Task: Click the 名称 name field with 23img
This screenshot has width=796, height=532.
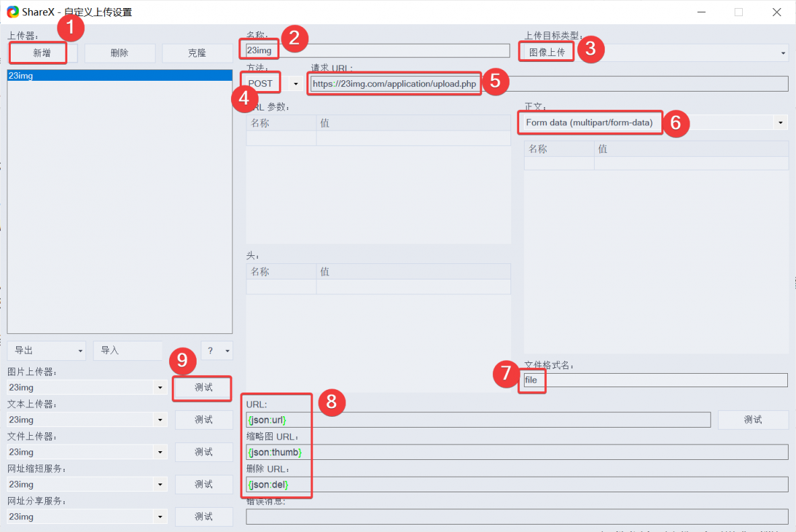Action: pos(377,51)
